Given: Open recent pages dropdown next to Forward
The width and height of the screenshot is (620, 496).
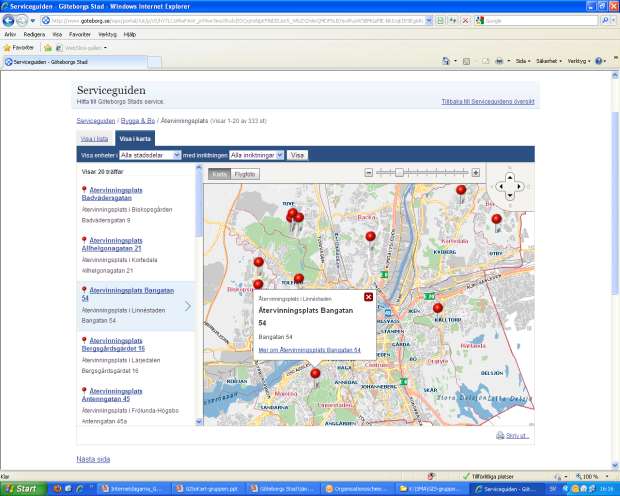Looking at the screenshot, I should [33, 21].
